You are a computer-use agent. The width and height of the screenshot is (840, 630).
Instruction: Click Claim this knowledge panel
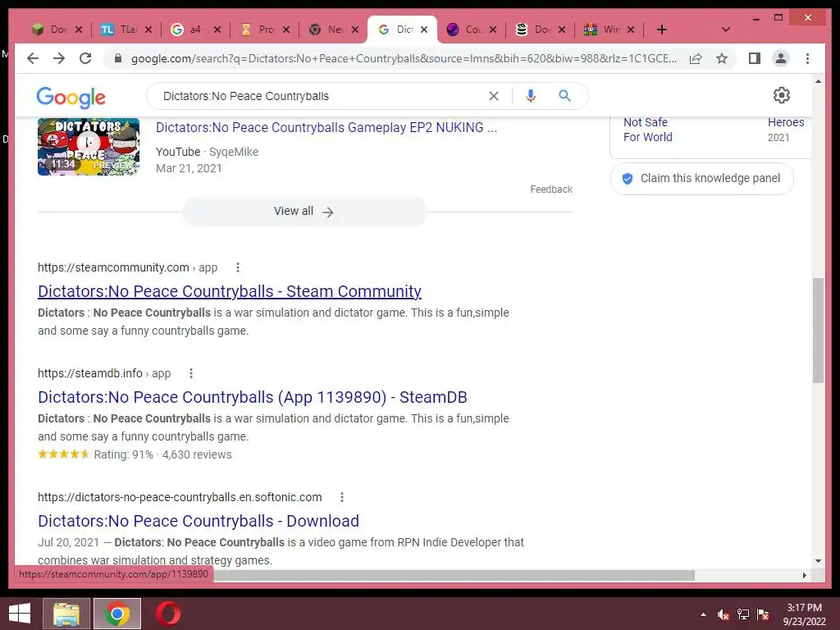(701, 178)
